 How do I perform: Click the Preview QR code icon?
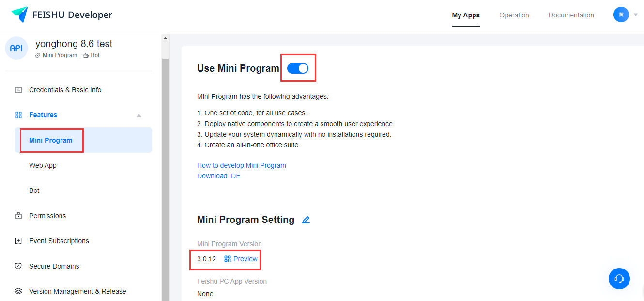tap(228, 259)
